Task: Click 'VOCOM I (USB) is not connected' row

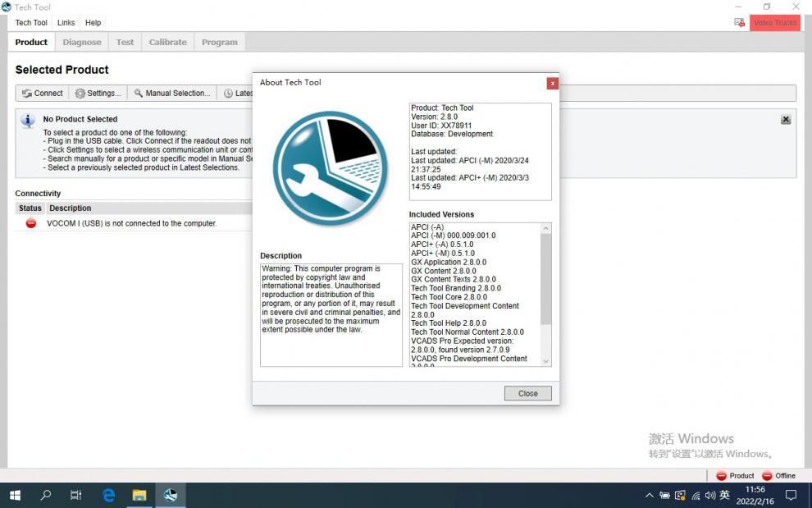Action: (131, 223)
